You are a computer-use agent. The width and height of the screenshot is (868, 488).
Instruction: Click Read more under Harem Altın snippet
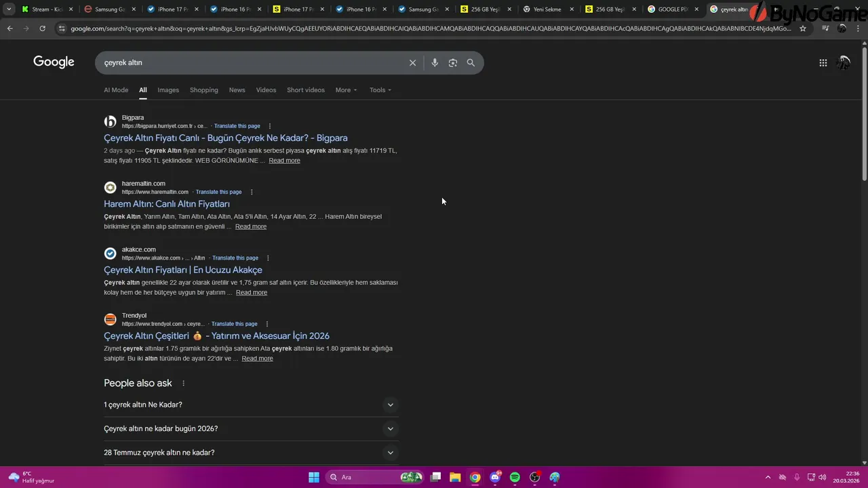coord(251,226)
